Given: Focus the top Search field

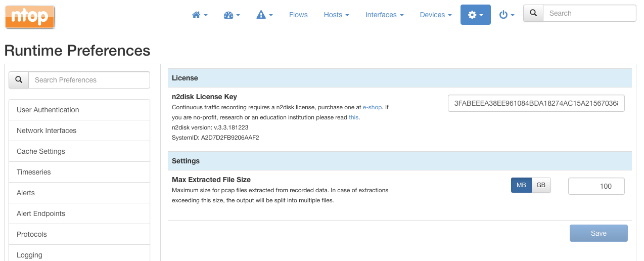Looking at the screenshot, I should click(x=589, y=13).
